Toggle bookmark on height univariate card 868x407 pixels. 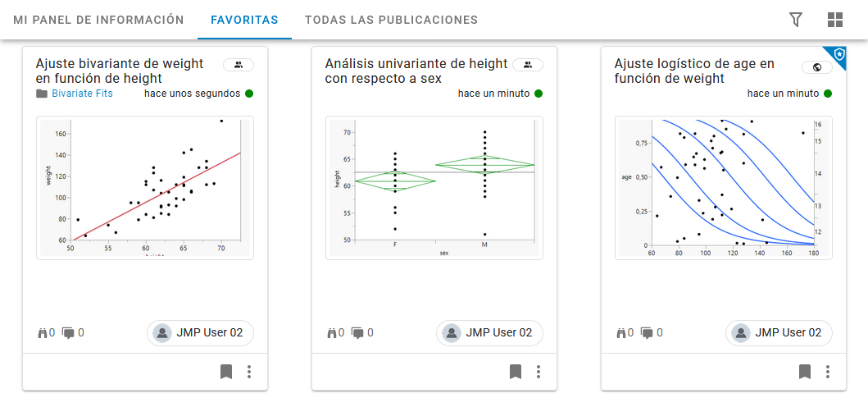(516, 372)
